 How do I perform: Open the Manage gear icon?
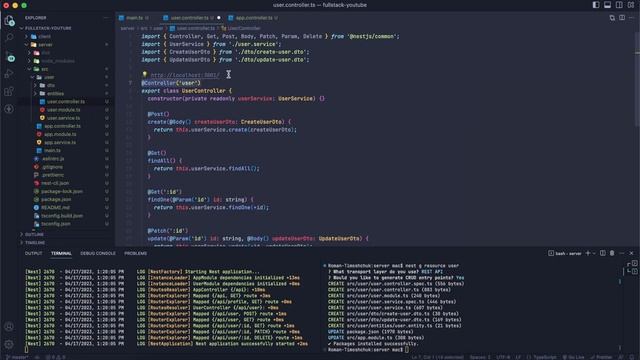(x=9, y=344)
